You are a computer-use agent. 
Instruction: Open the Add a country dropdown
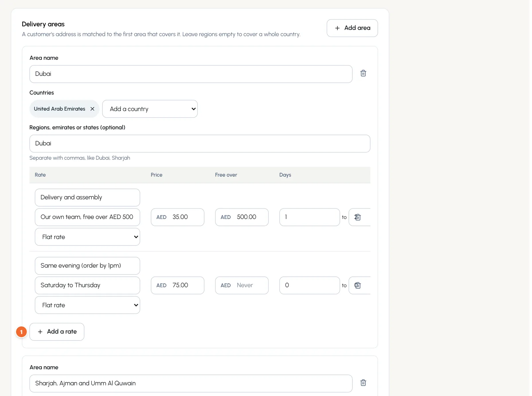coord(150,109)
